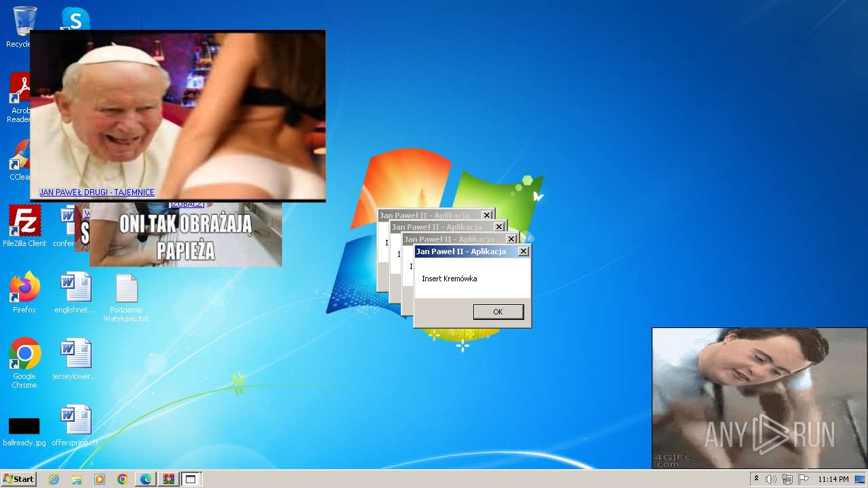Click the front dialog's title bar
The width and height of the screenshot is (868, 488).
click(x=472, y=251)
